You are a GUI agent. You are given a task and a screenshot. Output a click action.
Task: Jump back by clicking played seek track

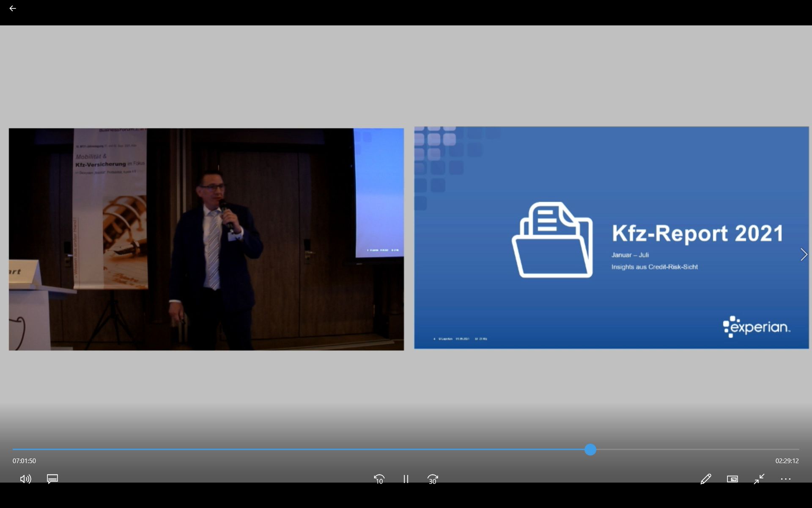tap(296, 450)
